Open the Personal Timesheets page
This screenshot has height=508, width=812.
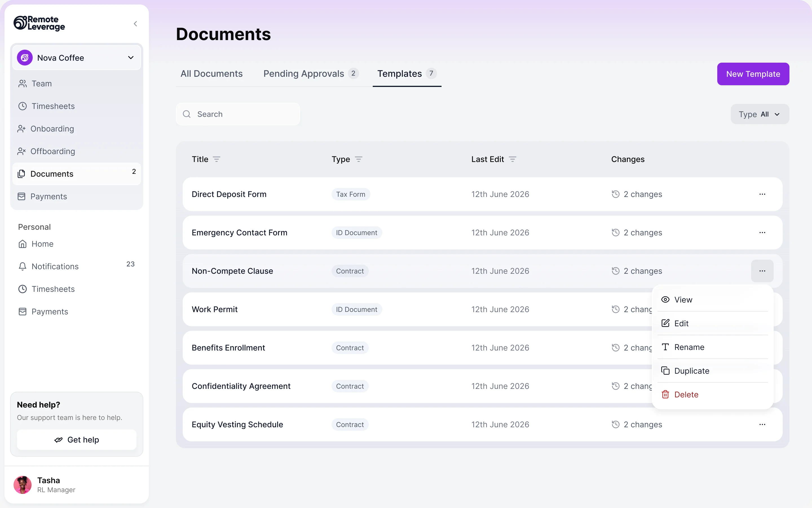click(x=76, y=289)
